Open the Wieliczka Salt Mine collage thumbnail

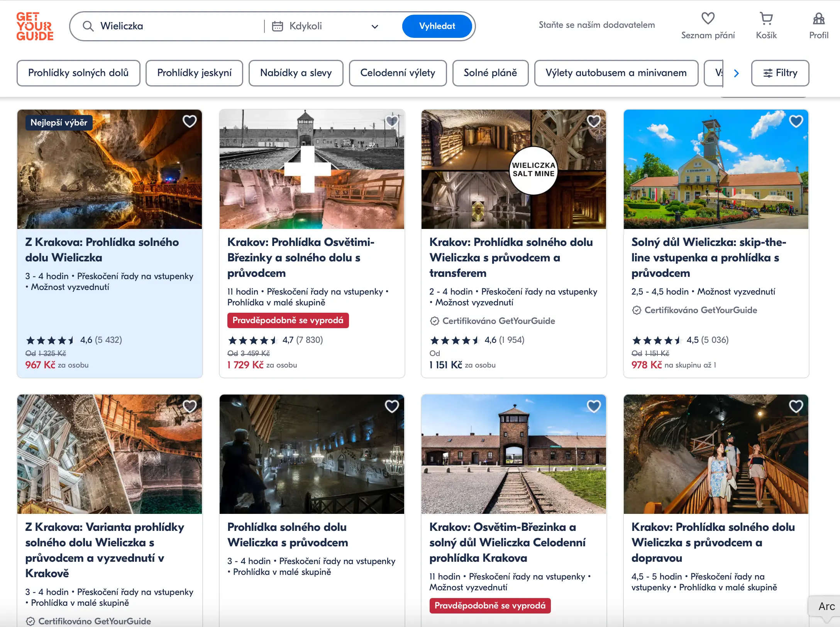[x=513, y=169]
